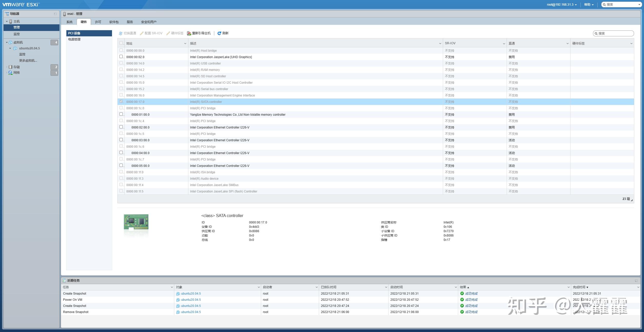This screenshot has width=644, height=332.
Task: Click the esxi host icon in the panel title
Action: pos(64,14)
